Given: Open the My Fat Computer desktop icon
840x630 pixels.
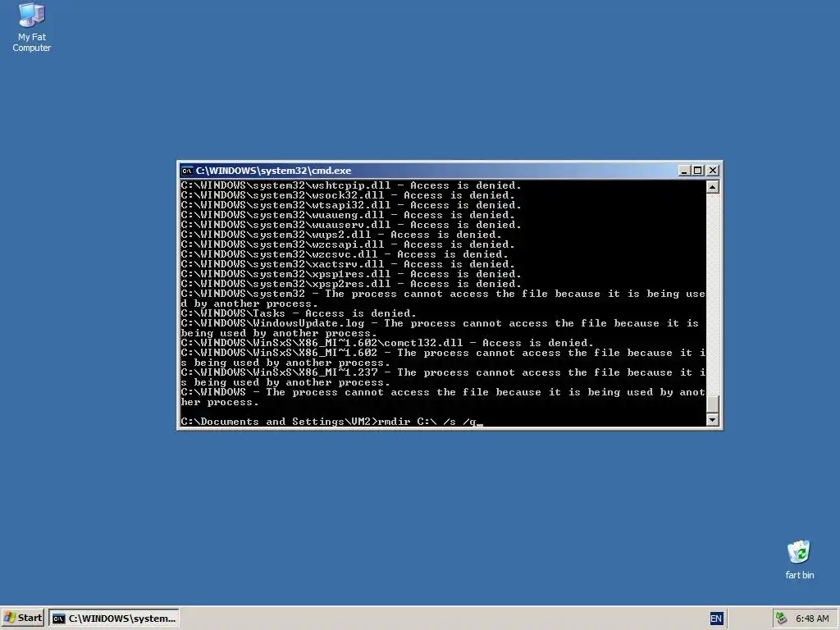Looking at the screenshot, I should coord(32,27).
